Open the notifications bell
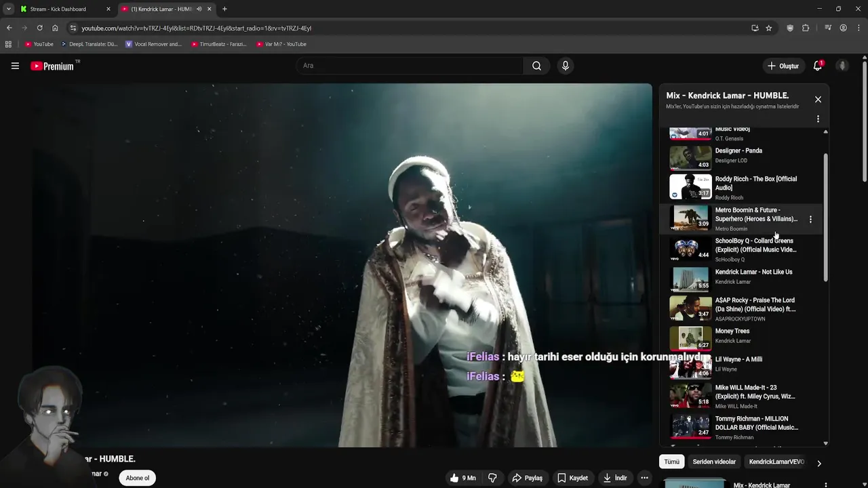868x488 pixels. 818,66
